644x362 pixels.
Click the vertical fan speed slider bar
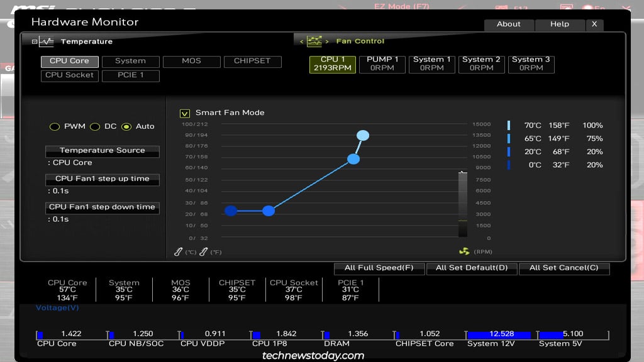462,204
